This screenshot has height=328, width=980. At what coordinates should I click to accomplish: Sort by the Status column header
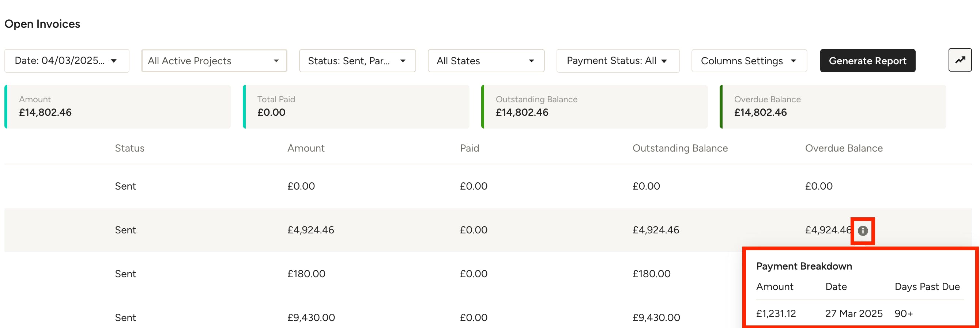pyautogui.click(x=129, y=148)
